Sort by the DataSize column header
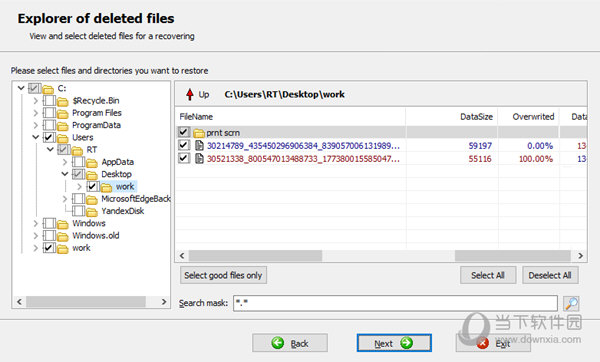Screen dimensions: 600x362 point(452,117)
